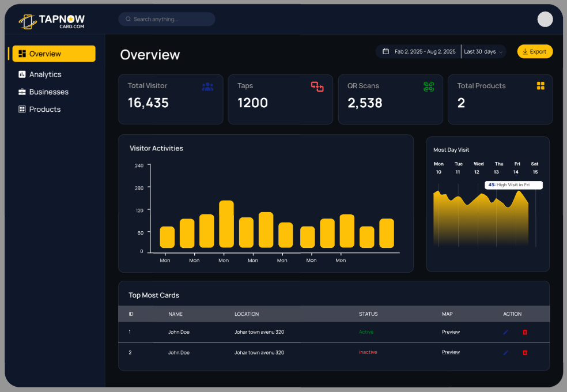
Task: Click the Analytics chart icon
Action: [21, 74]
